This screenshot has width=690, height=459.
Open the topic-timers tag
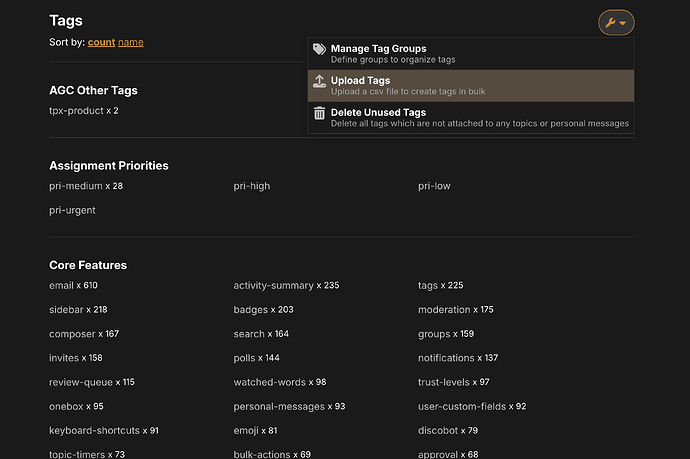[77, 455]
